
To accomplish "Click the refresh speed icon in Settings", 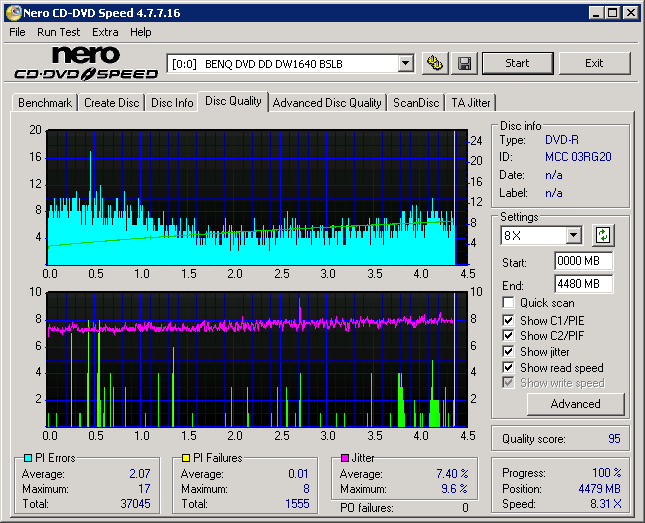I will pyautogui.click(x=603, y=236).
